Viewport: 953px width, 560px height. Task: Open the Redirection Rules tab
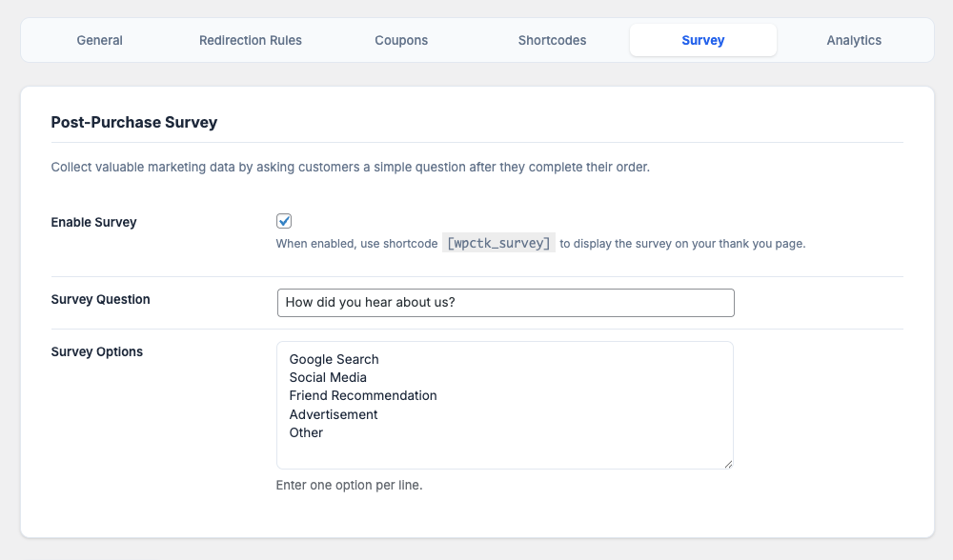coord(251,40)
